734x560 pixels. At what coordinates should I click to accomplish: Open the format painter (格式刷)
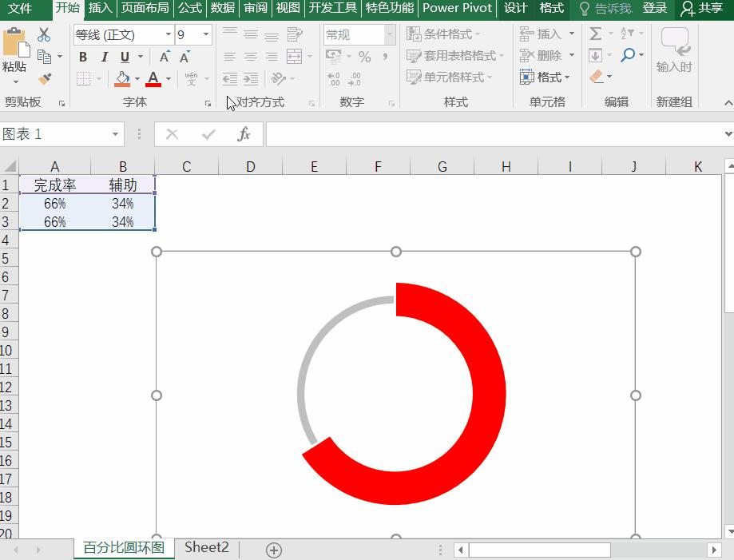click(x=46, y=79)
